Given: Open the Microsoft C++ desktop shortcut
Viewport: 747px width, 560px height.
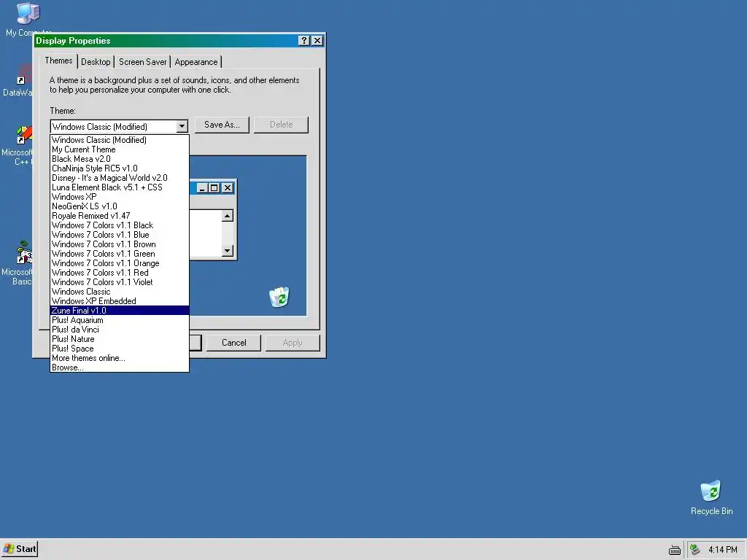Looking at the screenshot, I should [x=24, y=135].
